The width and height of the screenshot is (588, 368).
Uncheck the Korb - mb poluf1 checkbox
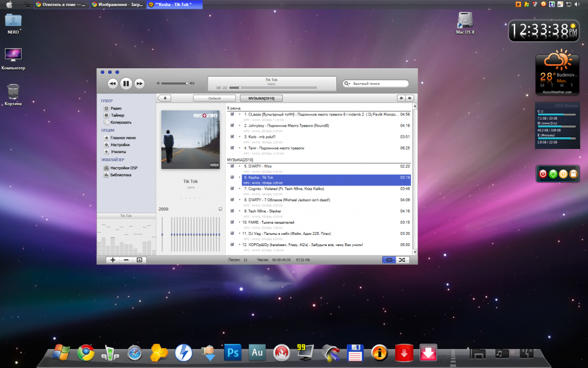(232, 137)
